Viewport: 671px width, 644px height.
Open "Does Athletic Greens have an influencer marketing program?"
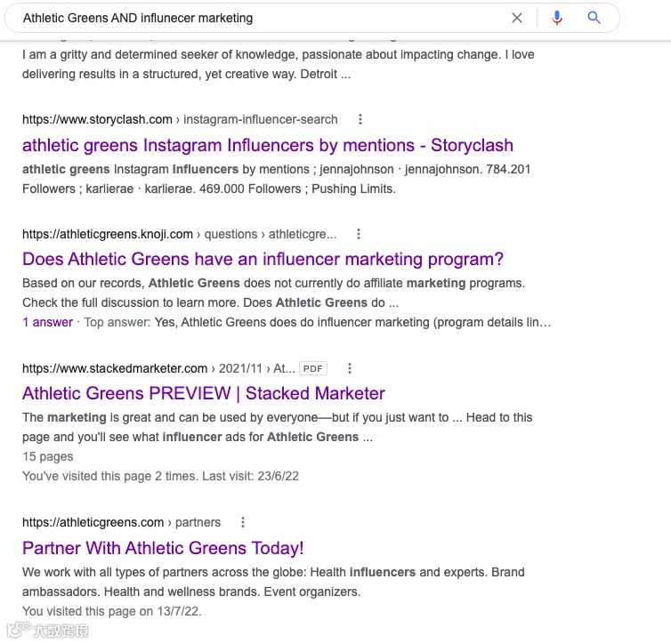[263, 260]
